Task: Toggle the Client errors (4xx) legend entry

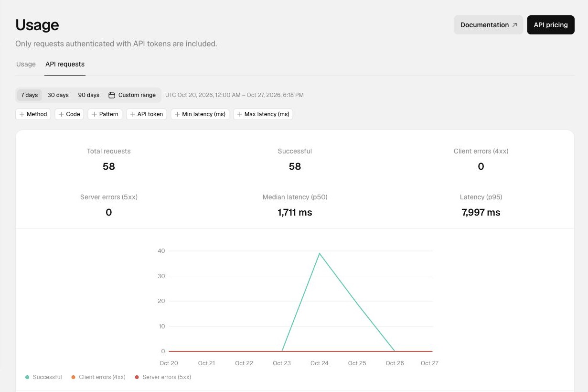Action: click(x=98, y=377)
